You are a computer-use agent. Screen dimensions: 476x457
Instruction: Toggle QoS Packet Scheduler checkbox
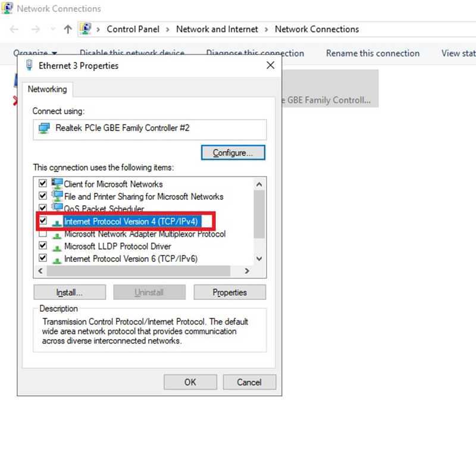click(43, 208)
